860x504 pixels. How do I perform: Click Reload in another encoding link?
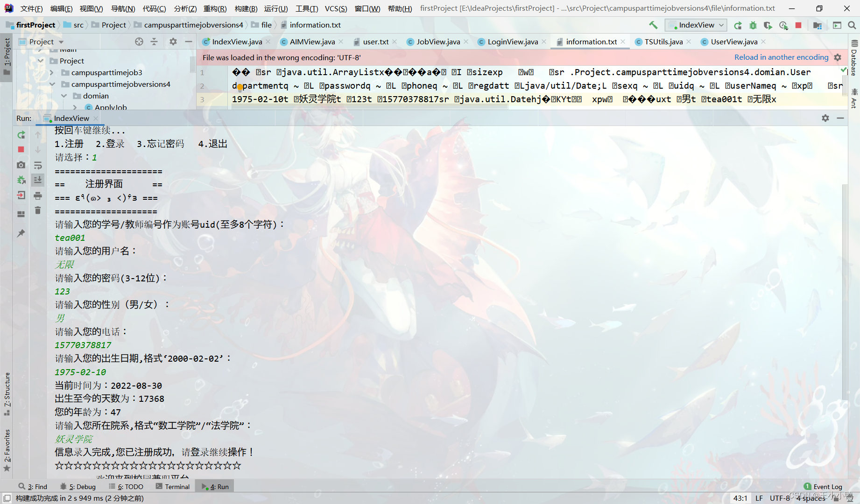781,57
